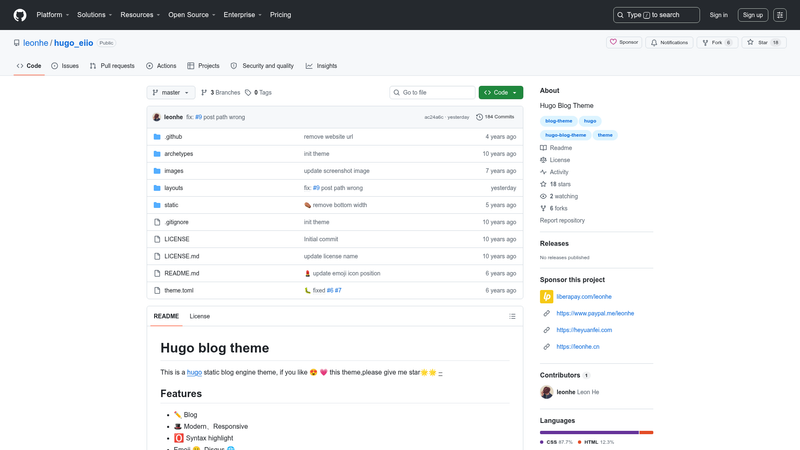Open the LICENSE.md file
Image resolution: width=800 pixels, height=450 pixels.
182,256
